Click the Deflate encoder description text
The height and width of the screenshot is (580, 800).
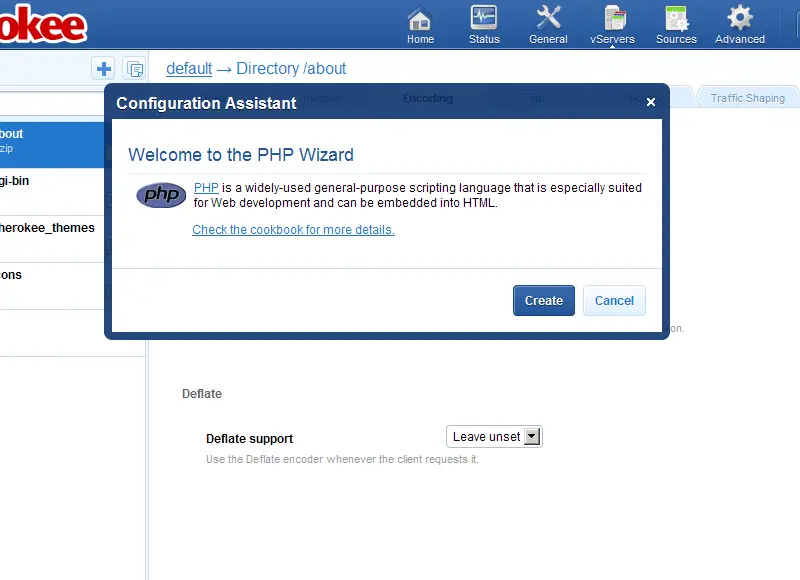(342, 459)
